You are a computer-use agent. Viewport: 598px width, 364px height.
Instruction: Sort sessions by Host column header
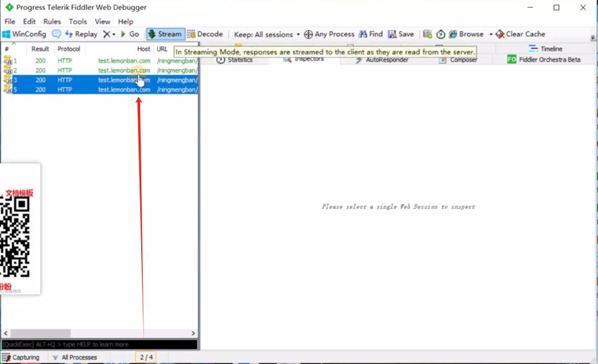(x=143, y=49)
